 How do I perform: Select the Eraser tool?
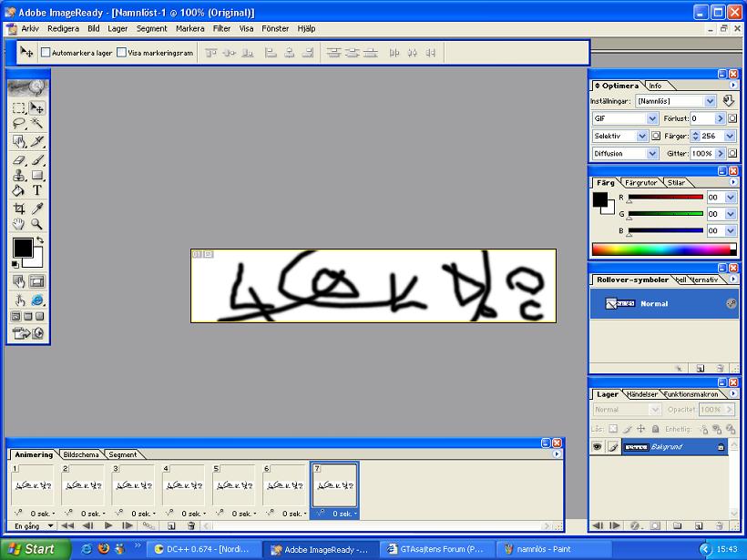(x=19, y=160)
